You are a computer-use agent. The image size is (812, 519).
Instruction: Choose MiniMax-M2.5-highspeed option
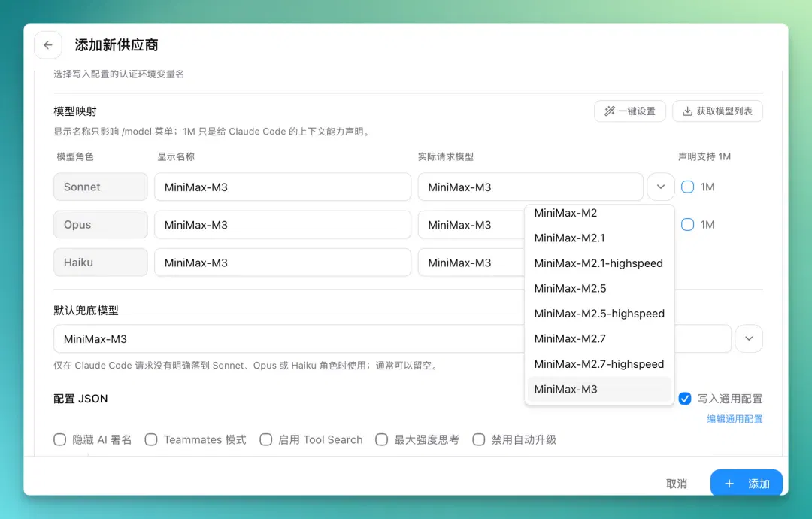click(599, 314)
